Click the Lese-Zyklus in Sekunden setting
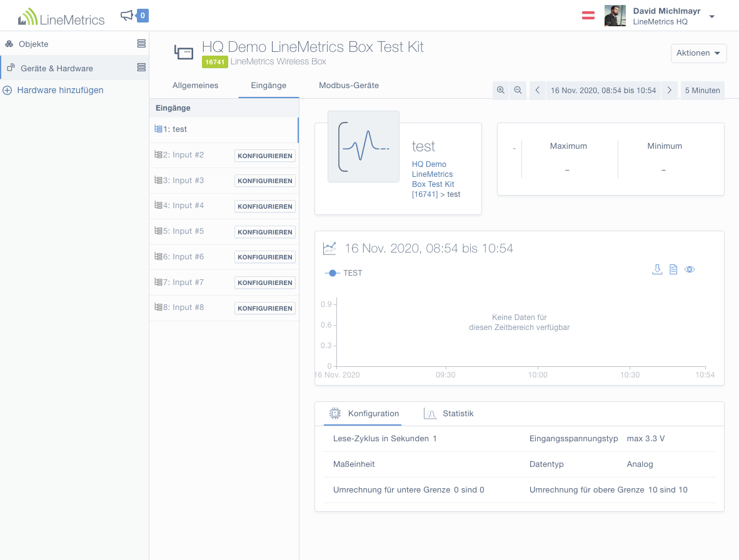 coord(385,439)
